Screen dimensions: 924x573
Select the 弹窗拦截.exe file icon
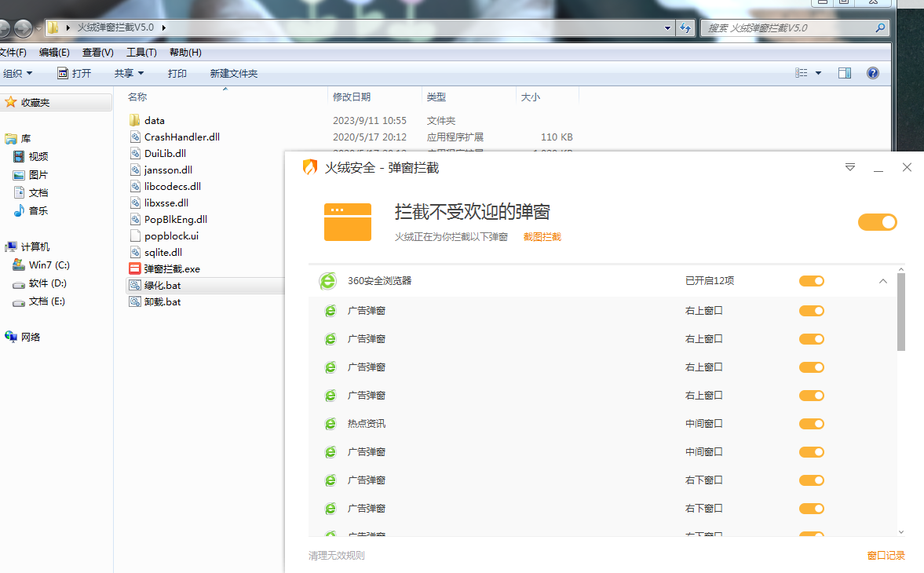pyautogui.click(x=134, y=268)
